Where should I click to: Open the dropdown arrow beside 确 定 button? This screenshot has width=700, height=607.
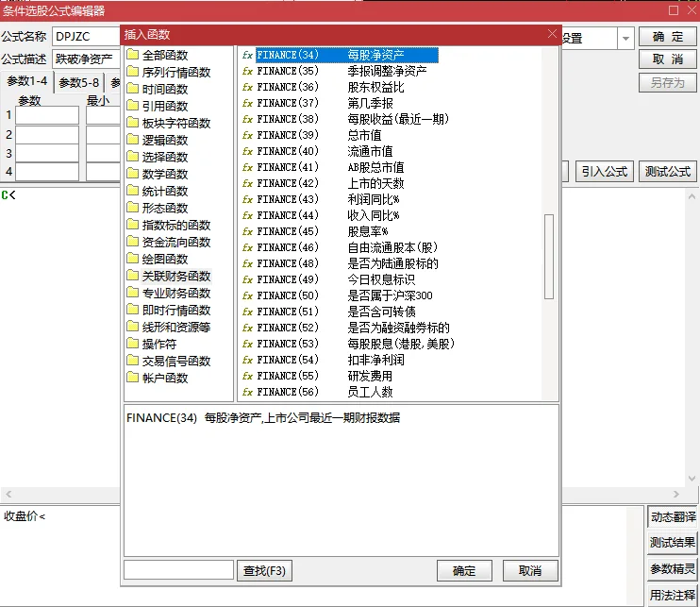(625, 39)
